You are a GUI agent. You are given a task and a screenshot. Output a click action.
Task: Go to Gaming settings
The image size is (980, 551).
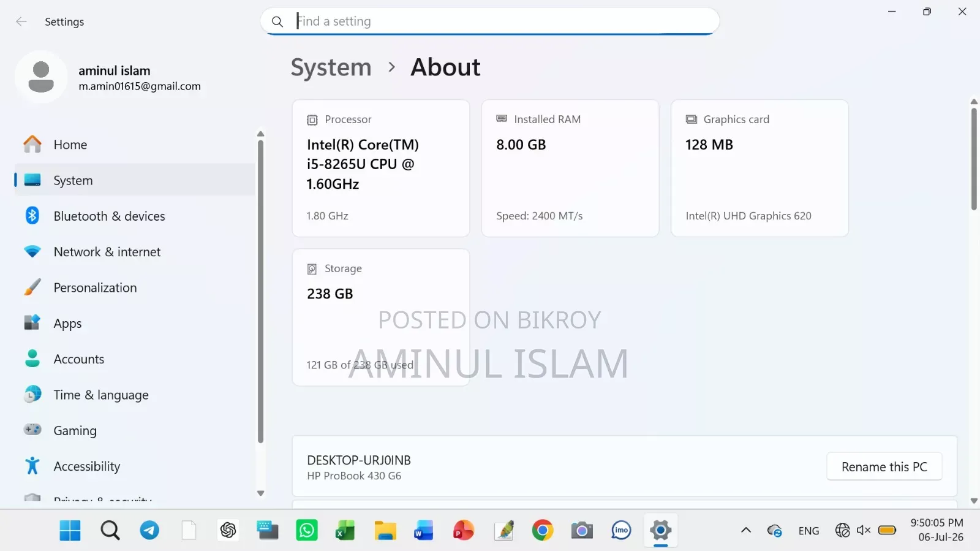(135, 431)
